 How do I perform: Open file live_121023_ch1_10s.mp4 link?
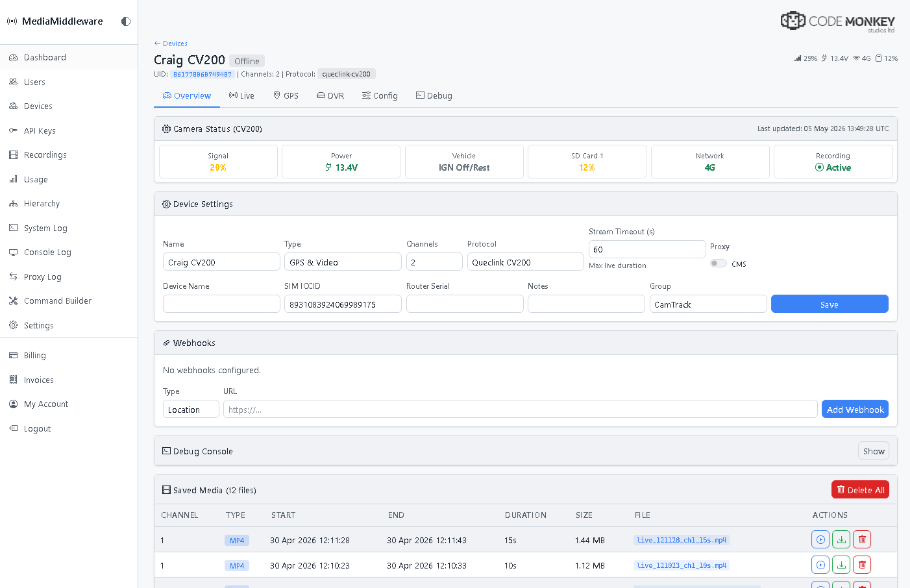[682, 565]
